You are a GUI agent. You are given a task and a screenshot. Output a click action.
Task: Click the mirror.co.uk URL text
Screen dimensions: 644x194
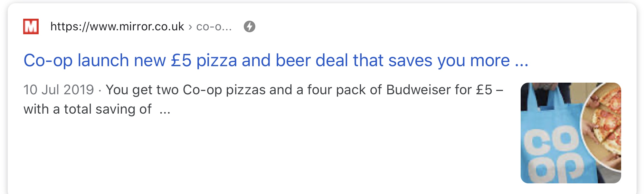coord(117,26)
